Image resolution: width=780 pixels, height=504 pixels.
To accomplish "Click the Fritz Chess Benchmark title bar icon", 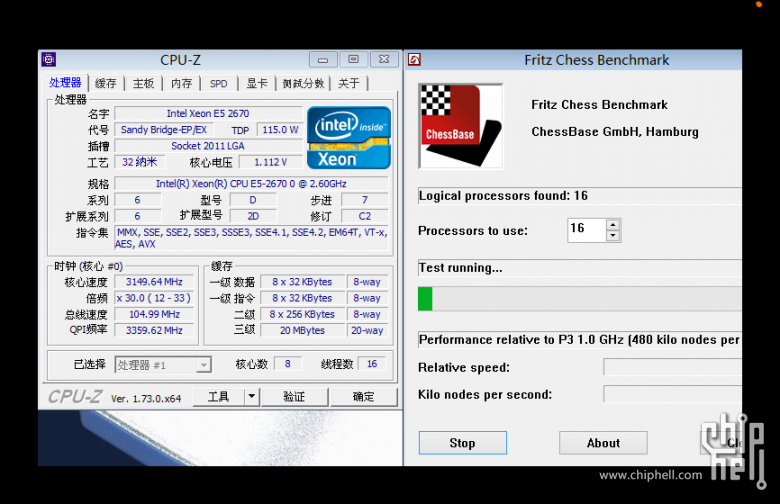I will click(414, 60).
